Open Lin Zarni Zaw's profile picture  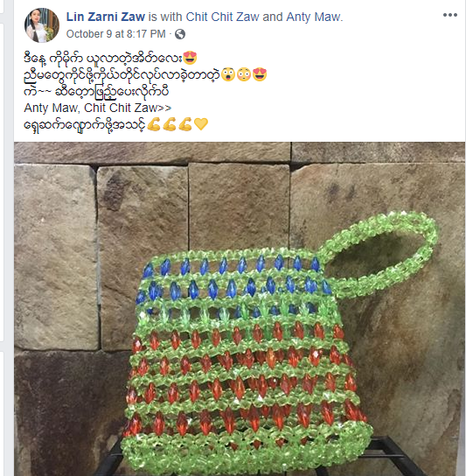pyautogui.click(x=42, y=25)
